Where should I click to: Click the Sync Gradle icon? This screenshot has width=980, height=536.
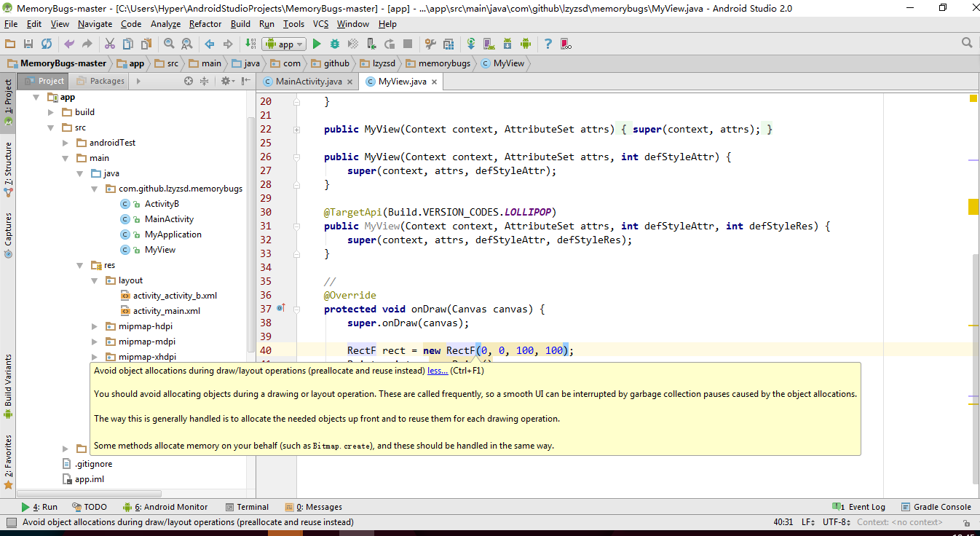coord(471,44)
